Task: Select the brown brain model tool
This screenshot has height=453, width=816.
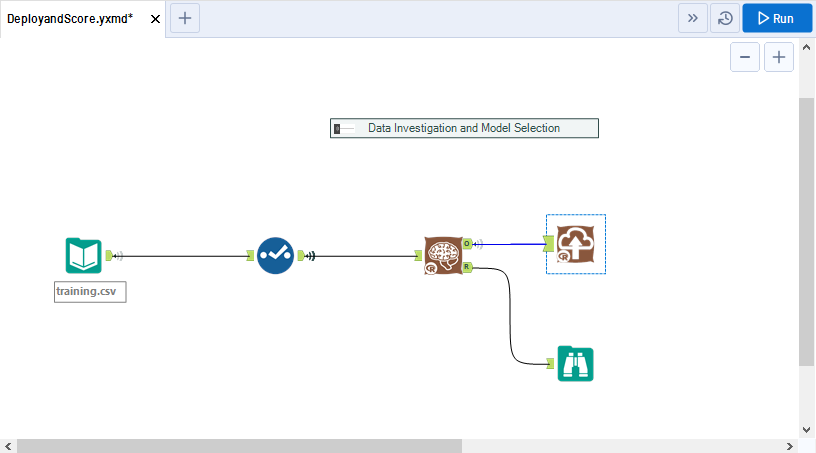Action: 442,256
